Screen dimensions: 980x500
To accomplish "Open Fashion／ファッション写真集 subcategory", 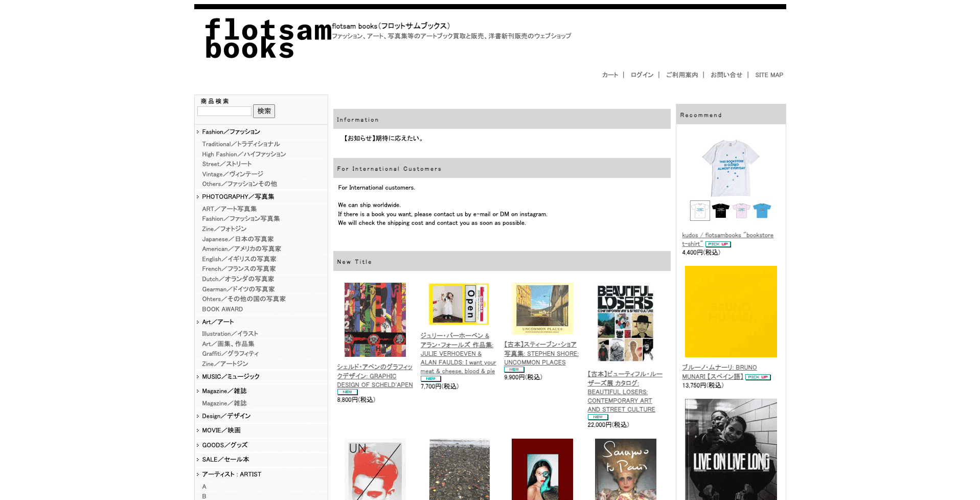I will pyautogui.click(x=241, y=219).
